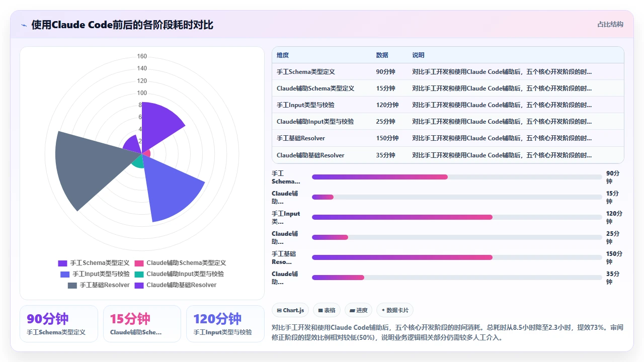
Task: Click the progress bar valued 35分钟
Action: pos(457,278)
